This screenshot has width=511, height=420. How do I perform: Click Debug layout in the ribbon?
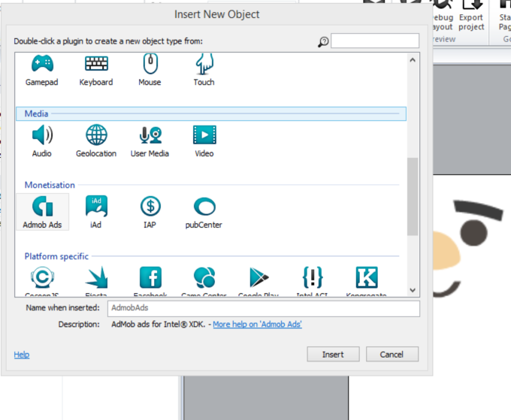[x=443, y=17]
